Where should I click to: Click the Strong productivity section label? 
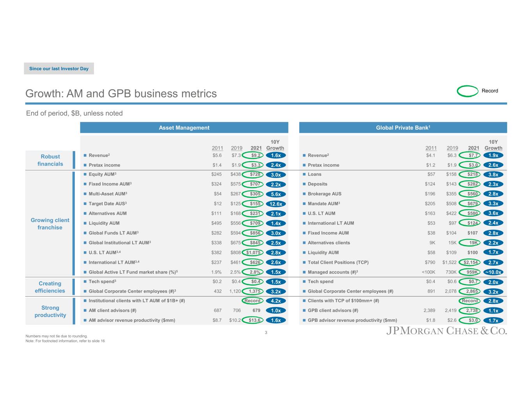click(x=50, y=311)
